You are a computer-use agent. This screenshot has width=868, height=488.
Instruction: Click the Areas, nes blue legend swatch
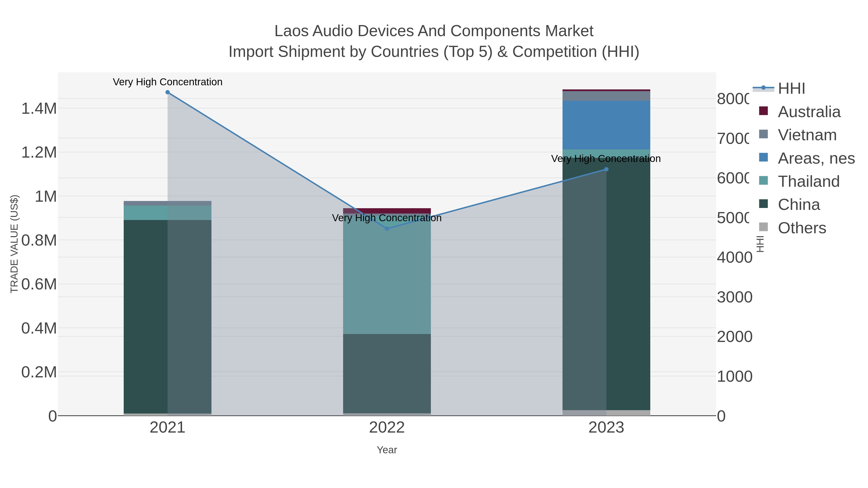tap(764, 157)
